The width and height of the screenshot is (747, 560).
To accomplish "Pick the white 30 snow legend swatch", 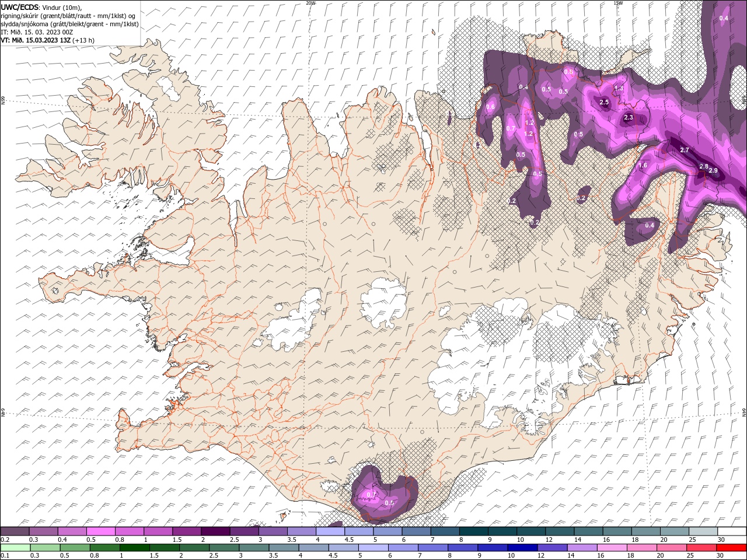I will (x=732, y=531).
